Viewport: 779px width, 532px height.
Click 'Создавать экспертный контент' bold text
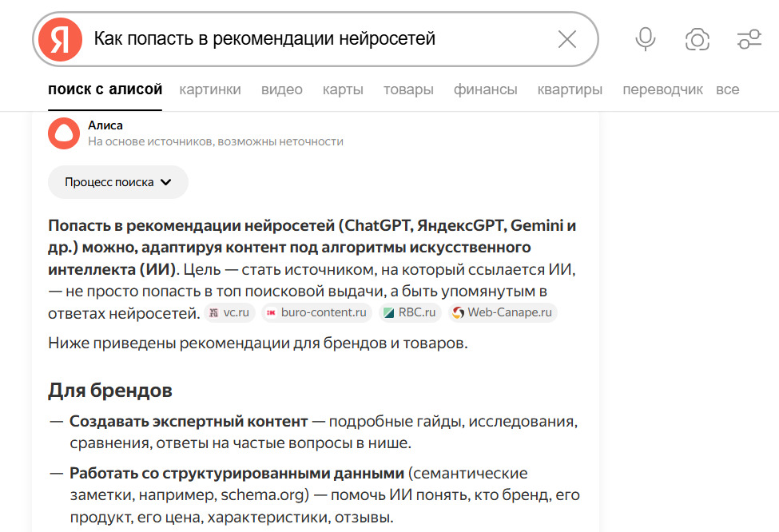(x=189, y=421)
